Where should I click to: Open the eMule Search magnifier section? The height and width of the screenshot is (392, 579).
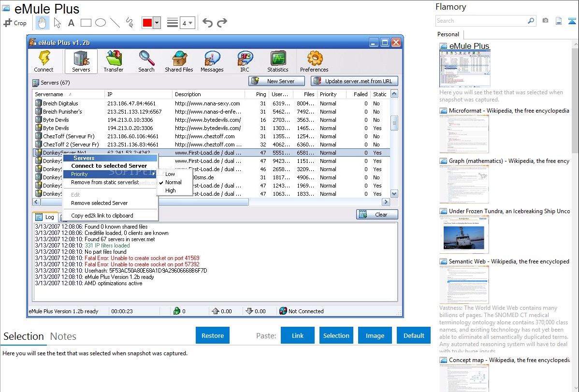[x=146, y=62]
